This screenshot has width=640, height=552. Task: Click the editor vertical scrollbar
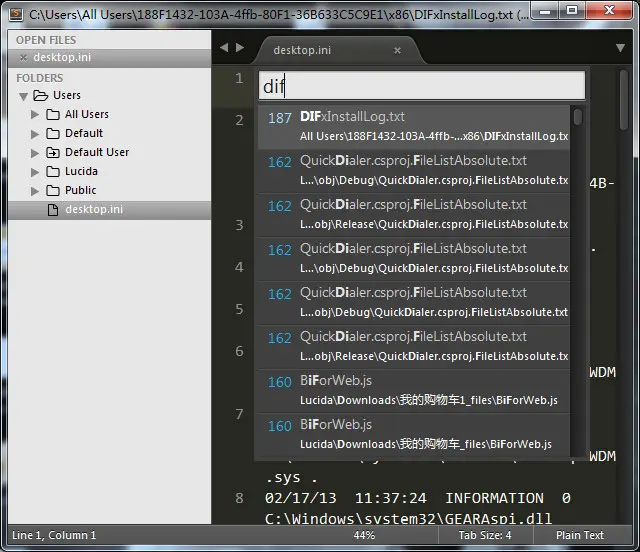[x=623, y=100]
